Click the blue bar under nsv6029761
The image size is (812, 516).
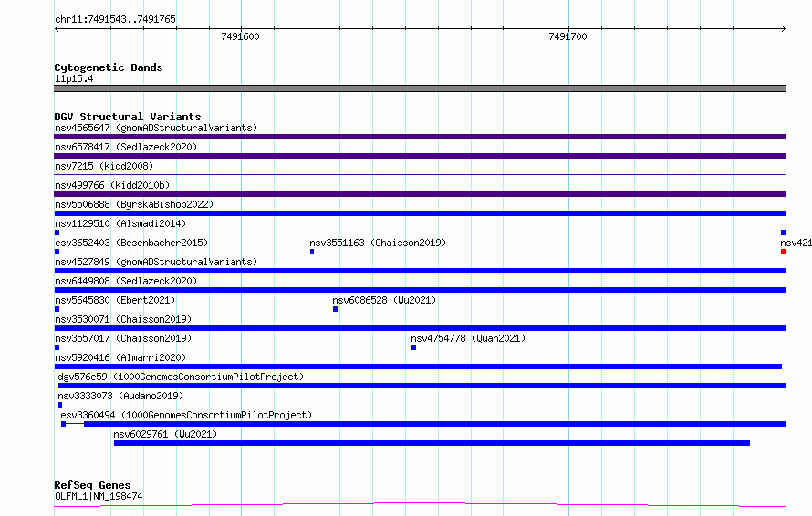point(432,443)
